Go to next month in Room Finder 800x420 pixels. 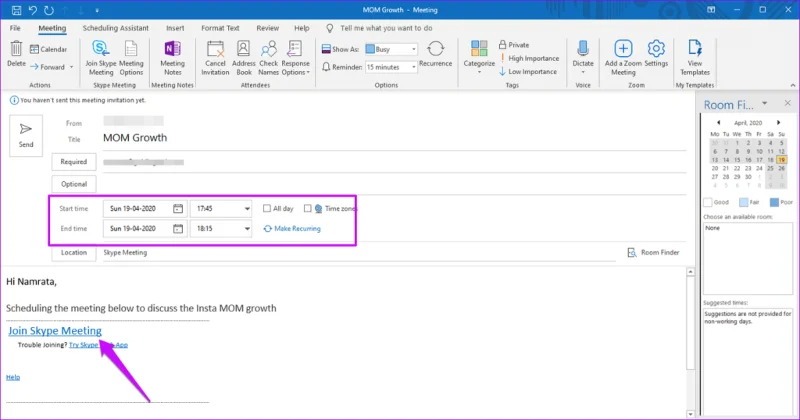tap(778, 122)
